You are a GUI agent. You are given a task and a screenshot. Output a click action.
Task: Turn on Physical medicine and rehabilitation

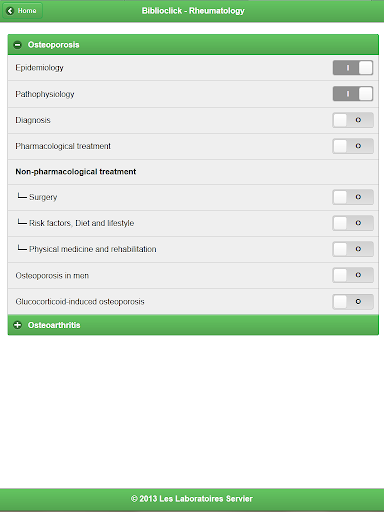(x=353, y=249)
